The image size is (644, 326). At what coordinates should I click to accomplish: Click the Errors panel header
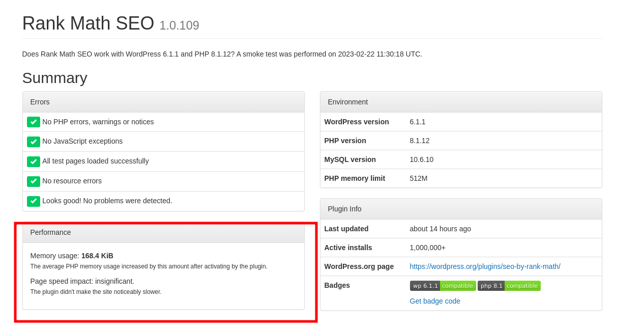163,102
